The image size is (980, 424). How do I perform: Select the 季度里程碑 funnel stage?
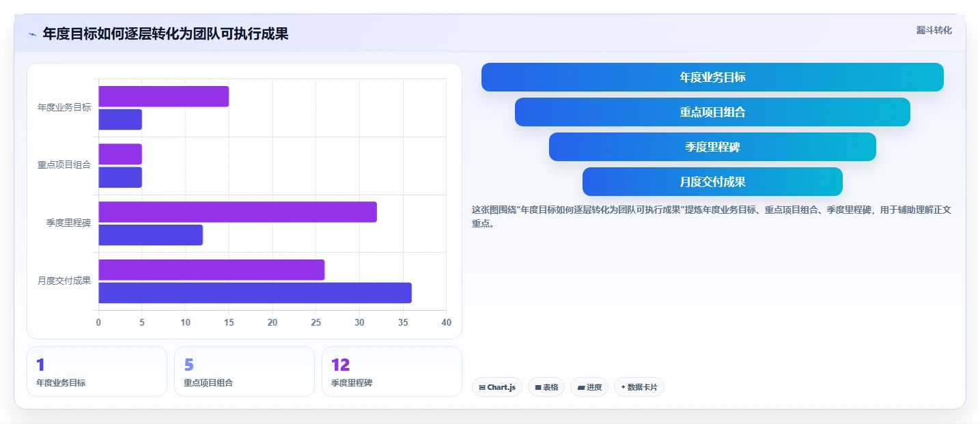coord(712,147)
